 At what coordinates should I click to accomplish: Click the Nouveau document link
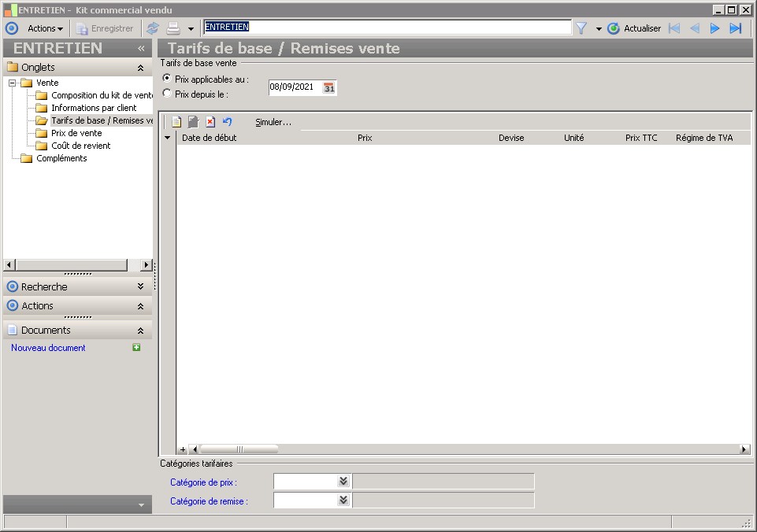pos(48,348)
